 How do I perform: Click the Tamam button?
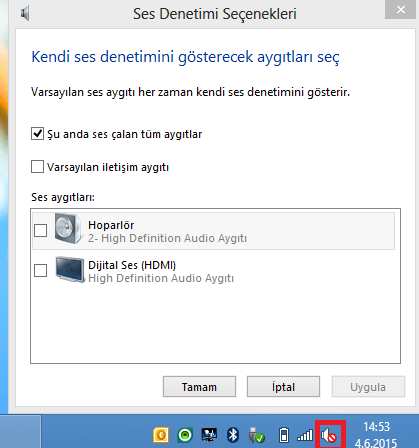pos(199,387)
